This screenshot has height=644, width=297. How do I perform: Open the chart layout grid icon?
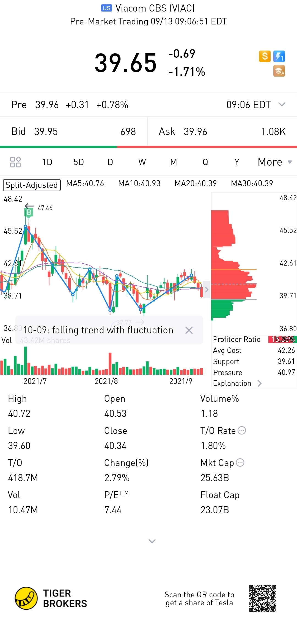click(15, 162)
